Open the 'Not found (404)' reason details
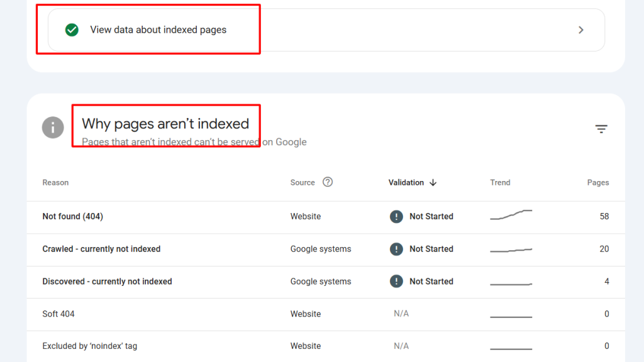Screen dimensions: 644x362 72,216
